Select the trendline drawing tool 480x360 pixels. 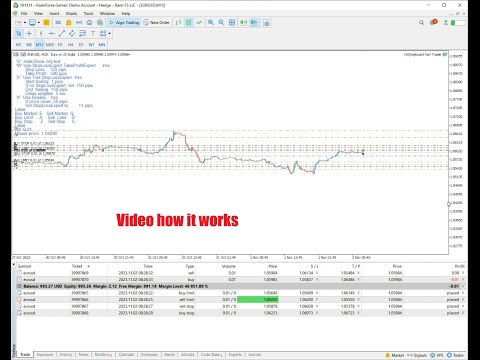(62, 33)
